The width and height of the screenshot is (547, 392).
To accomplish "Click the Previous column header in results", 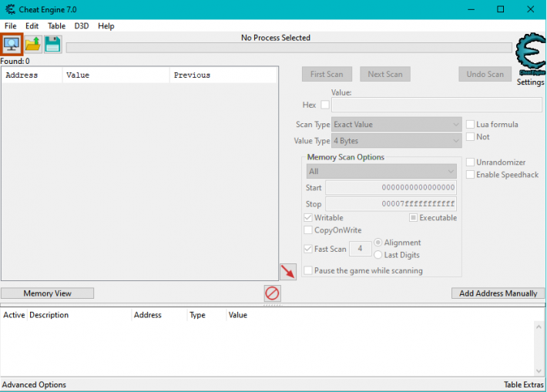I will coord(223,75).
